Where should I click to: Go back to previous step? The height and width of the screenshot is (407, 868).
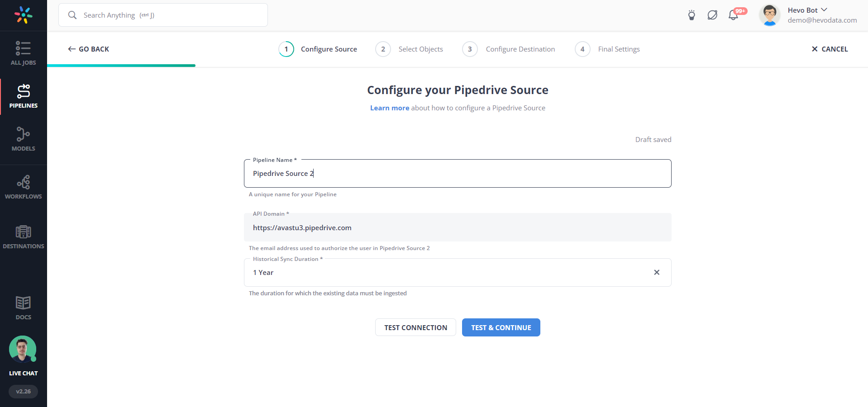pyautogui.click(x=89, y=49)
